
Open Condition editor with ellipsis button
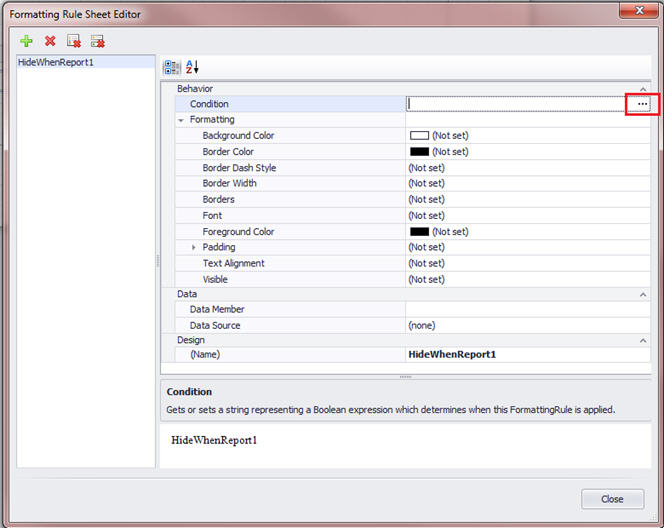[x=642, y=104]
